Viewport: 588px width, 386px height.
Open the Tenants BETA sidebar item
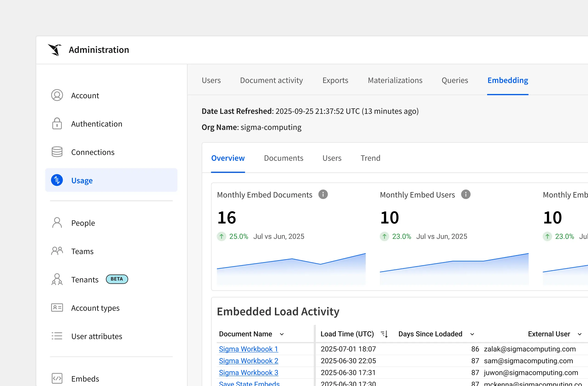click(85, 279)
